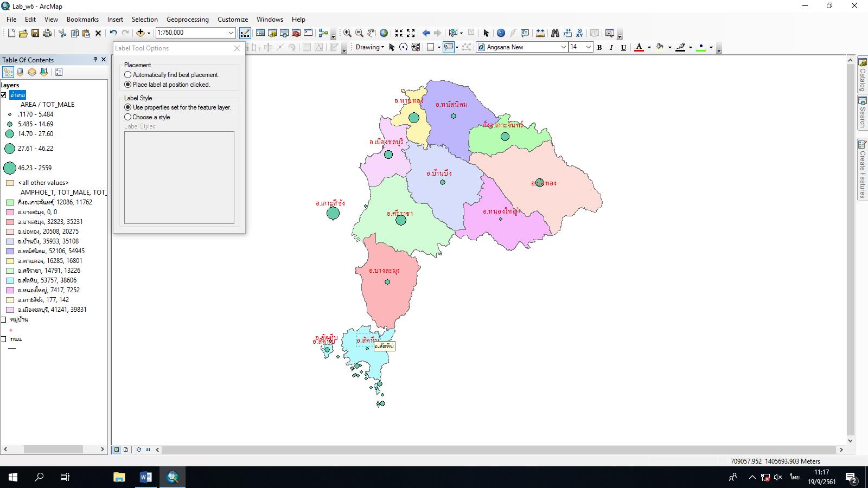Select the Identify tool

point(500,33)
